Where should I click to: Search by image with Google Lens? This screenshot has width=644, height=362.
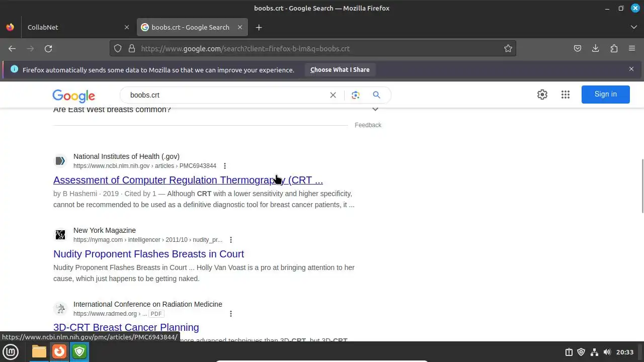[x=356, y=95]
